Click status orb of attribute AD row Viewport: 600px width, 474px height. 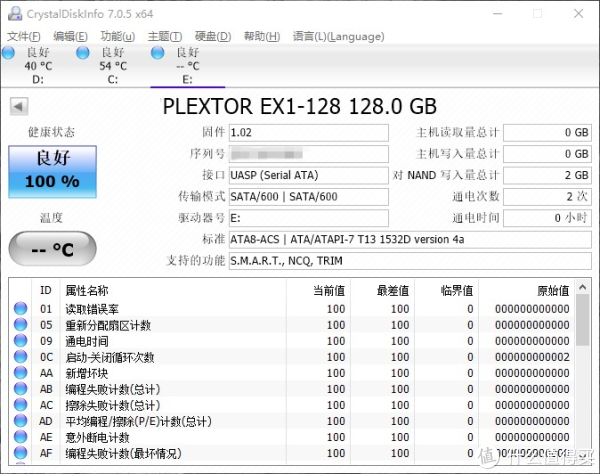click(20, 421)
